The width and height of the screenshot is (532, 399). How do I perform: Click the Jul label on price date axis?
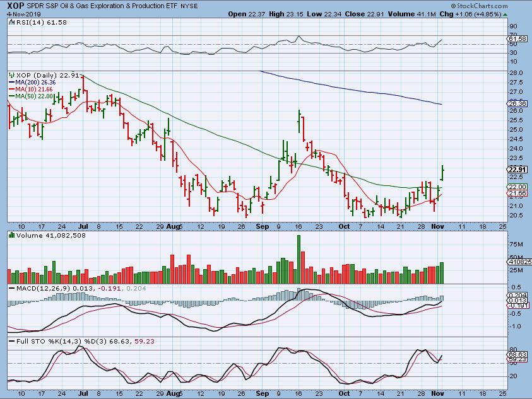click(83, 226)
